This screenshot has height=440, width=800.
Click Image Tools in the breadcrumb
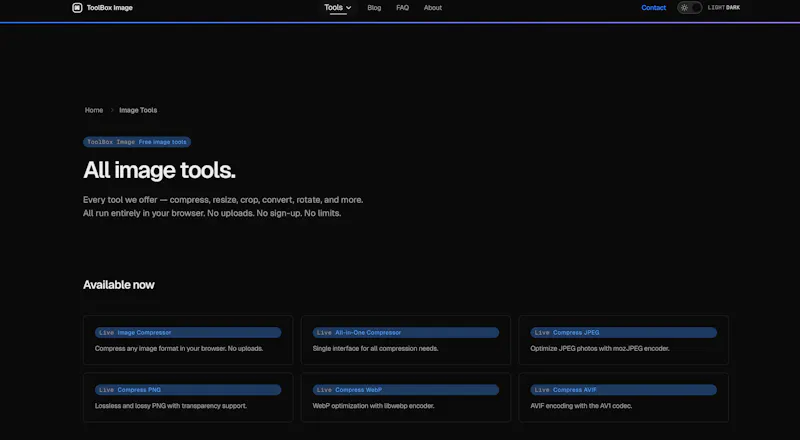coord(138,110)
